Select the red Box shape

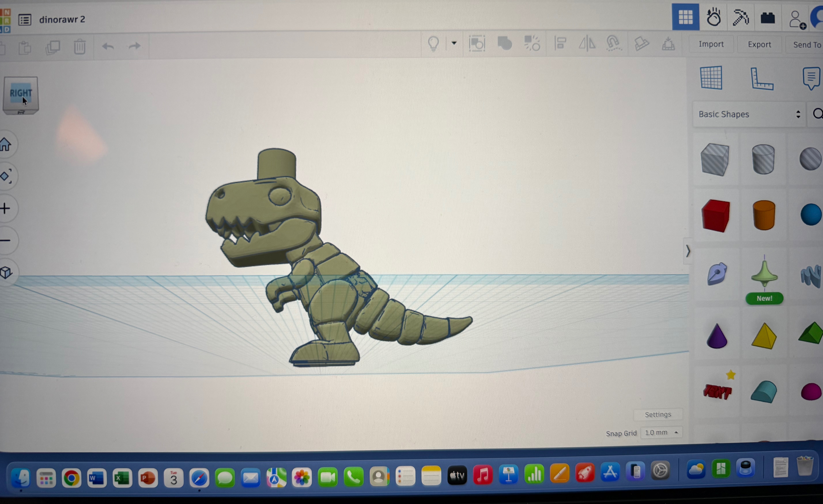716,216
